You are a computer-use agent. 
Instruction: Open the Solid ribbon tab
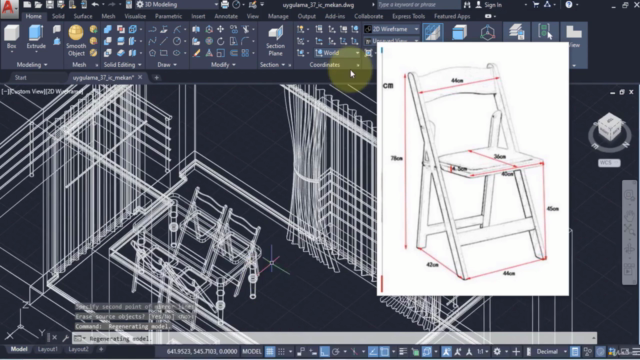(58, 16)
